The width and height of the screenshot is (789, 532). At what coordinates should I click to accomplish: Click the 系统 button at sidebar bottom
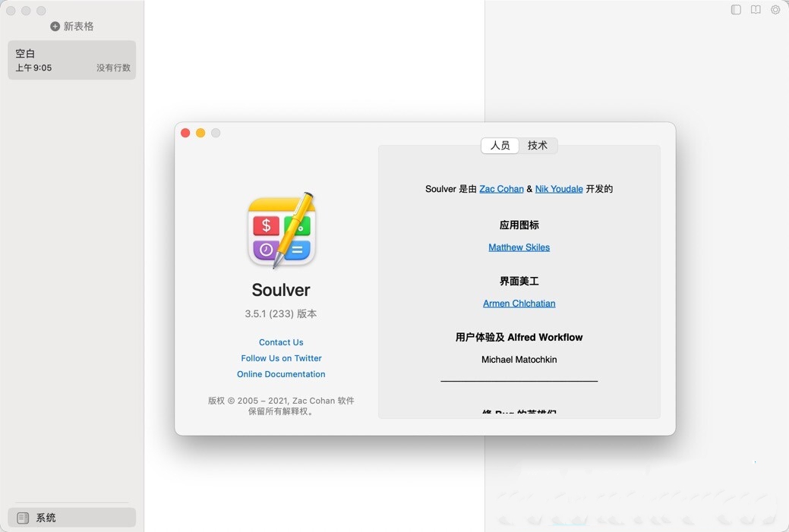72,518
